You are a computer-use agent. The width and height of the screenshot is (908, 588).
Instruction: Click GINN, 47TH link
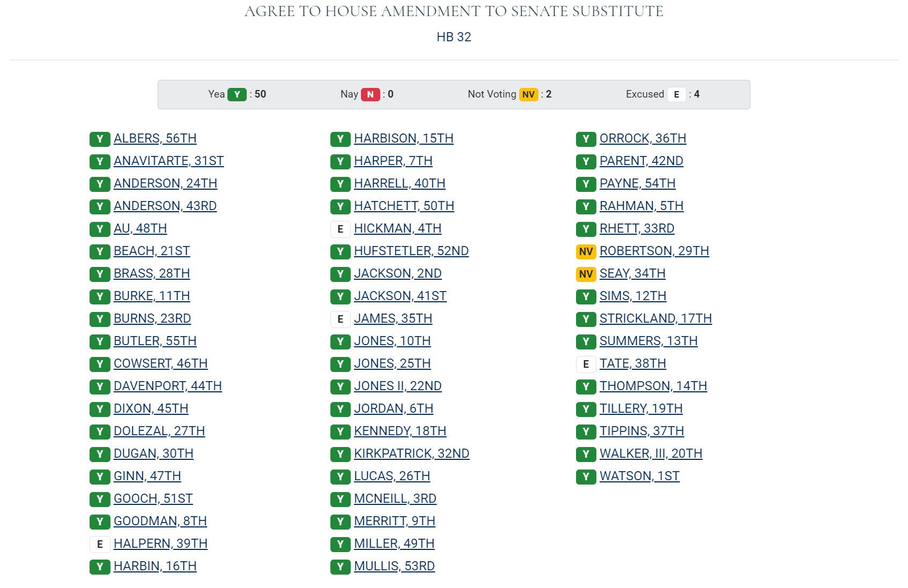click(147, 476)
